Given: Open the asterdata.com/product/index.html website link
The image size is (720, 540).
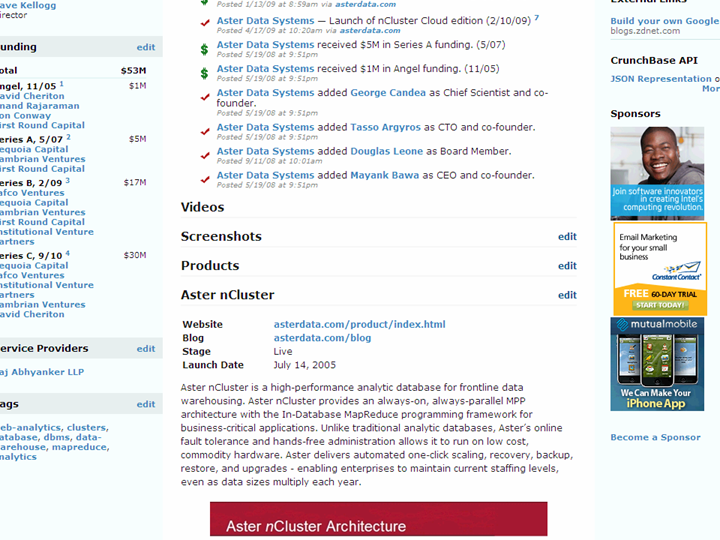Looking at the screenshot, I should (x=359, y=325).
